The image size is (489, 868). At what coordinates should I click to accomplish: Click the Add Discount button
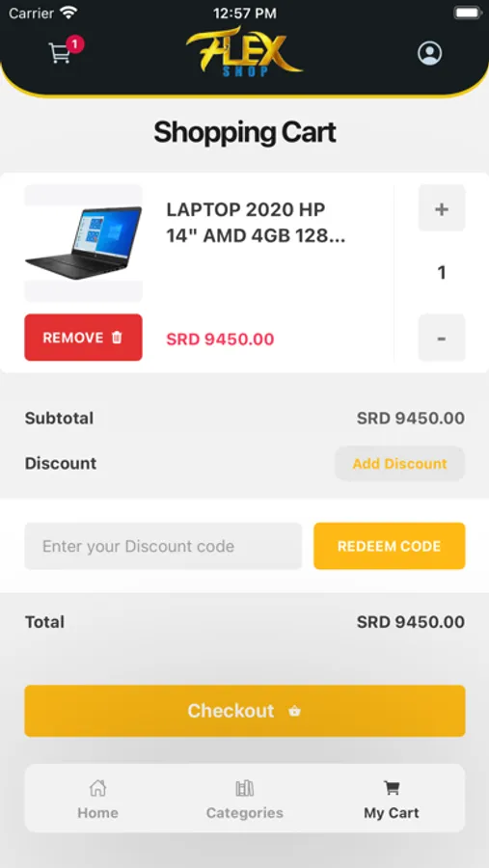tap(400, 463)
